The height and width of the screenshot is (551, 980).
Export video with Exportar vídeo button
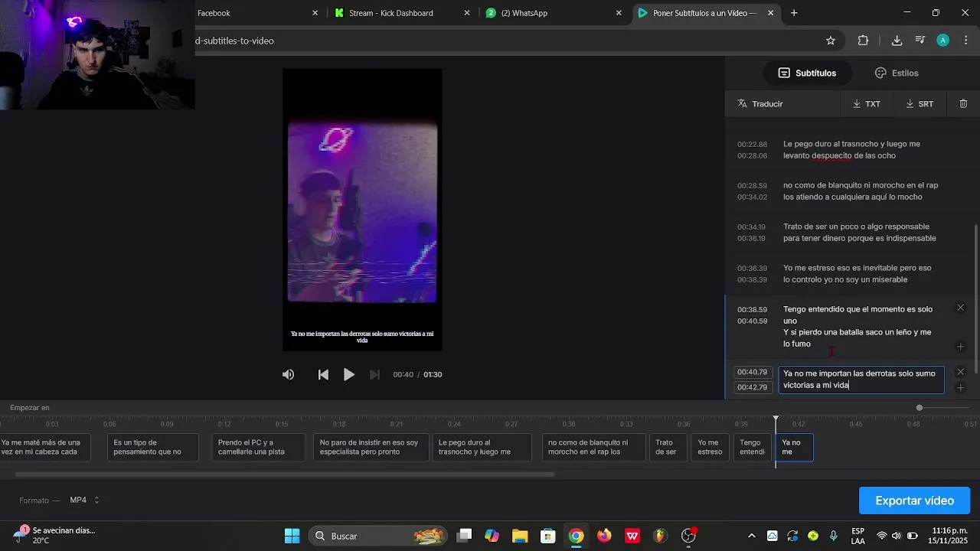point(914,500)
